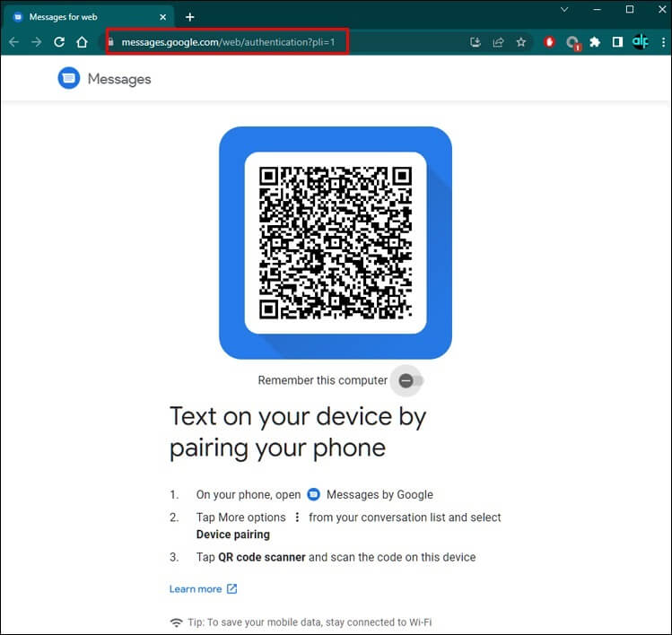Click the browser forward arrow

click(x=37, y=42)
